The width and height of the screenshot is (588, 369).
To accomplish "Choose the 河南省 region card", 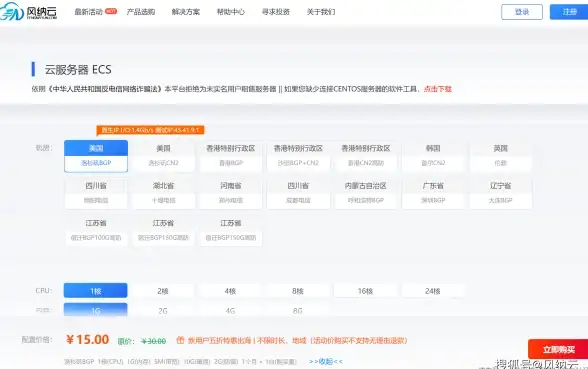I will (231, 193).
